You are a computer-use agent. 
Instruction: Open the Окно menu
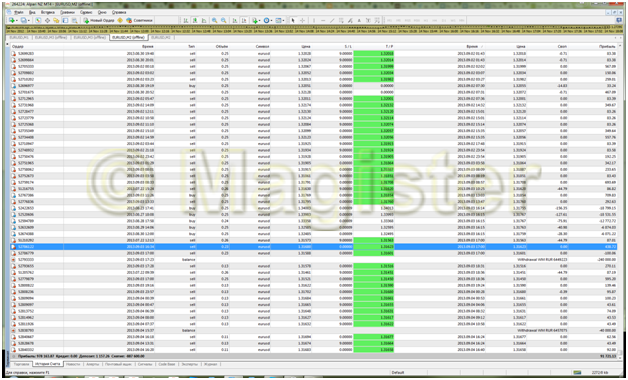tap(103, 12)
